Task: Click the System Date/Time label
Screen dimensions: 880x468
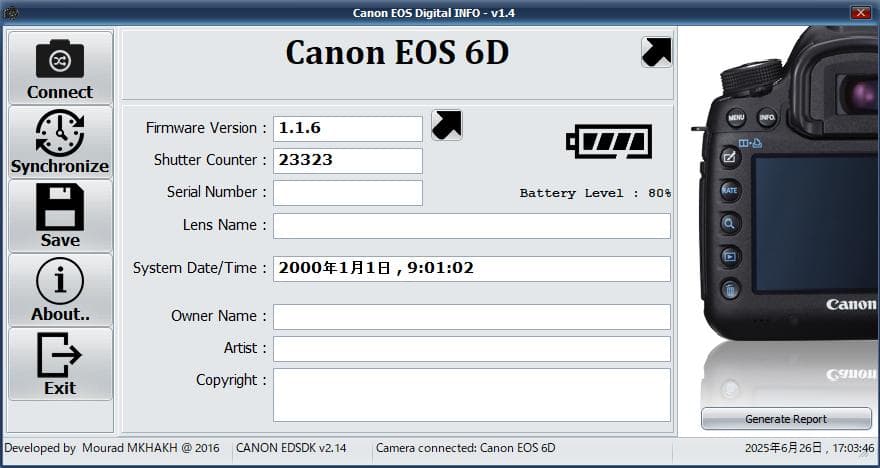Action: click(200, 269)
